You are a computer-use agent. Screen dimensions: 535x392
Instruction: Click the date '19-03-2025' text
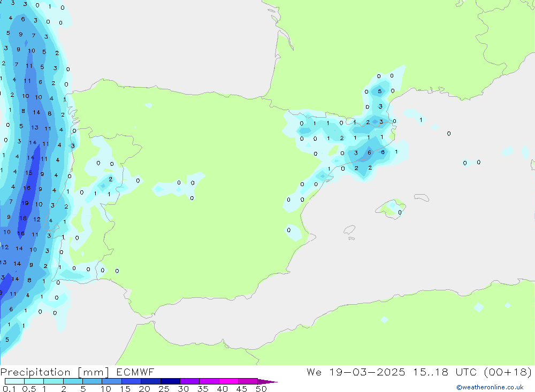click(367, 372)
